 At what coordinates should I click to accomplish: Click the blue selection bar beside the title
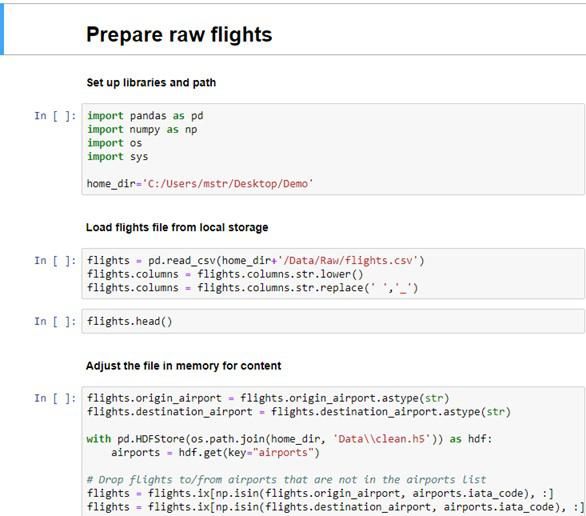(2, 30)
